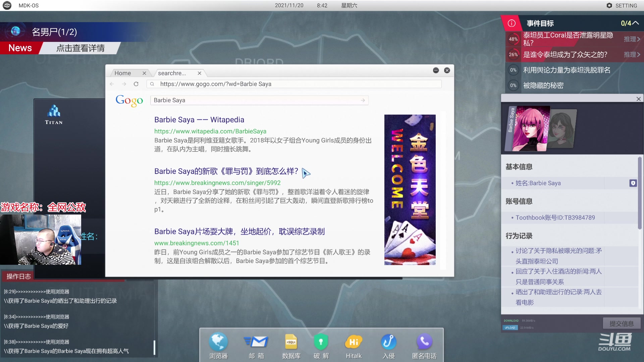
Task: Switch to the searchre... tab
Action: (172, 73)
